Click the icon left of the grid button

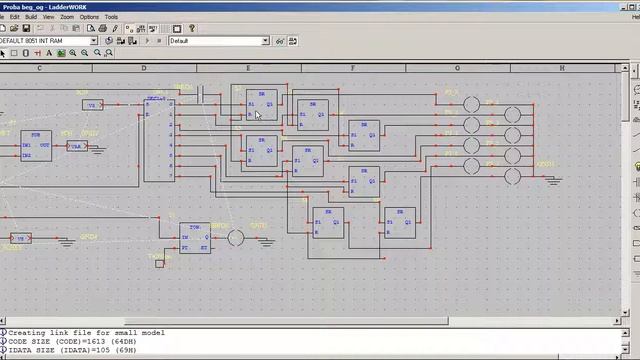(x=153, y=29)
